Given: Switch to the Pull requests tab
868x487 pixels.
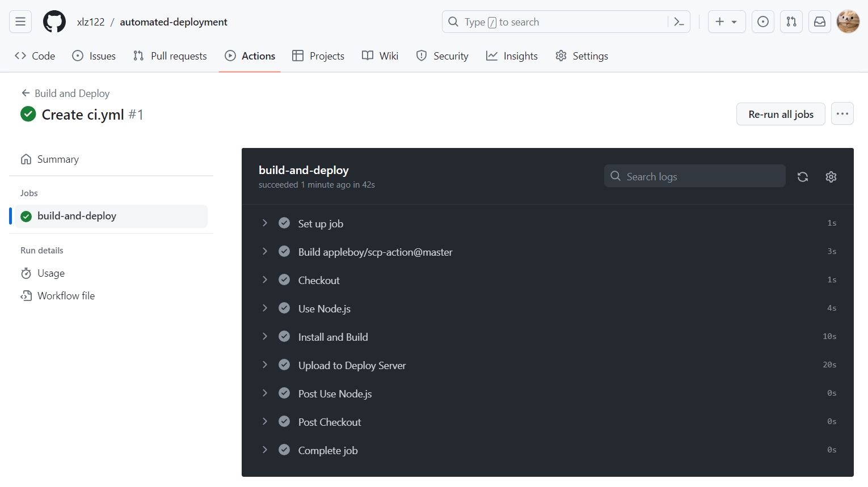Looking at the screenshot, I should click(170, 56).
